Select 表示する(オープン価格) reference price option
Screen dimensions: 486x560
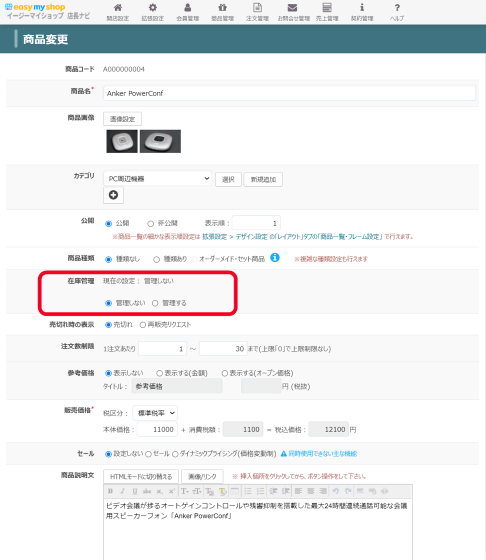[224, 373]
